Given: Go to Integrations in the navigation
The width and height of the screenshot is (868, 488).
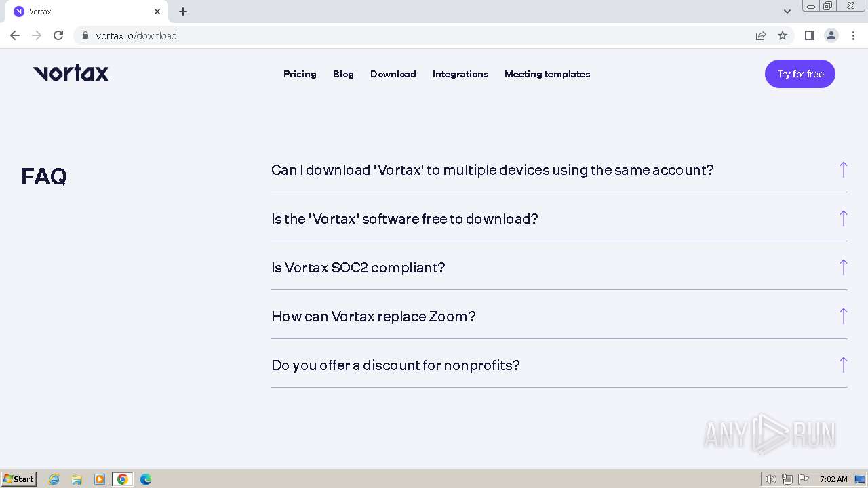Looking at the screenshot, I should click(x=460, y=74).
